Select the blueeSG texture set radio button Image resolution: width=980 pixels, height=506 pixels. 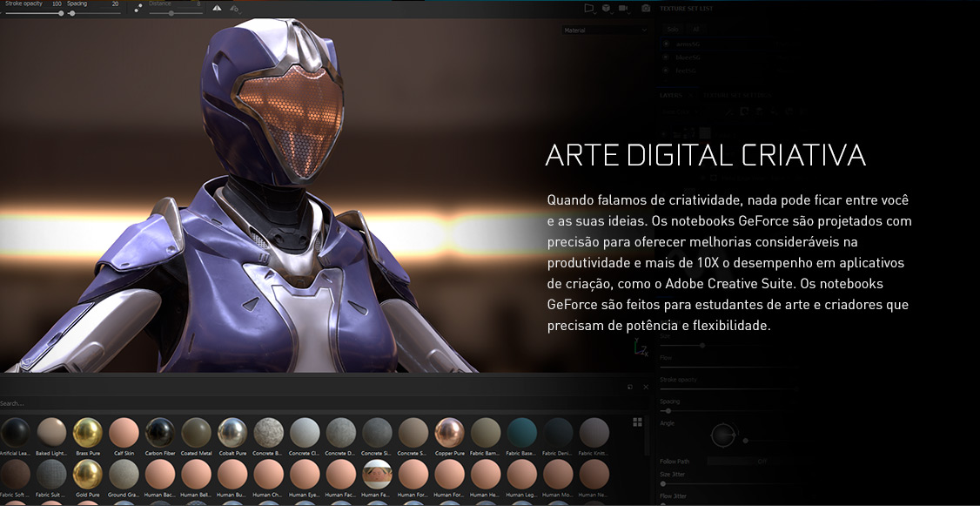pyautogui.click(x=666, y=57)
